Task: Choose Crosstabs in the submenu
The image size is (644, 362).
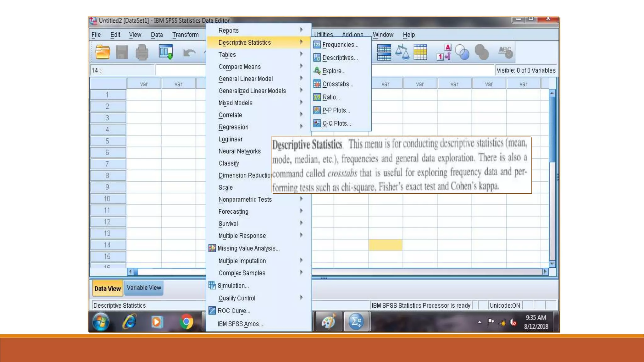Action: point(337,84)
